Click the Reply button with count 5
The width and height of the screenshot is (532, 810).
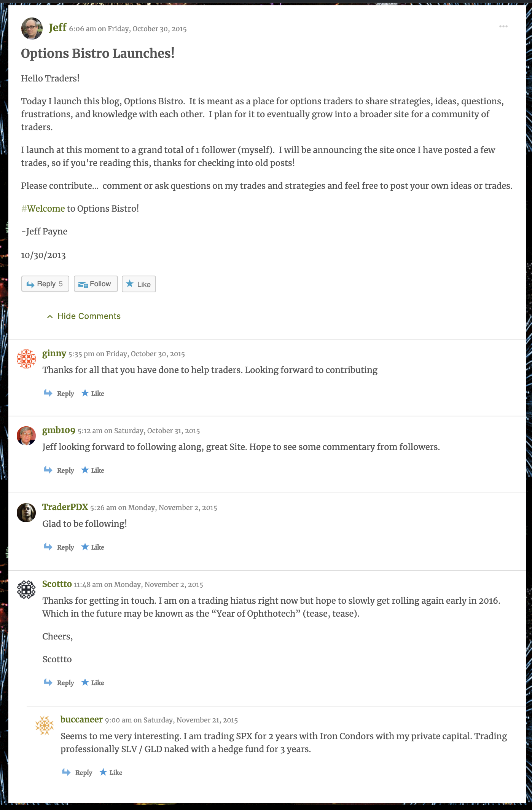click(x=45, y=284)
